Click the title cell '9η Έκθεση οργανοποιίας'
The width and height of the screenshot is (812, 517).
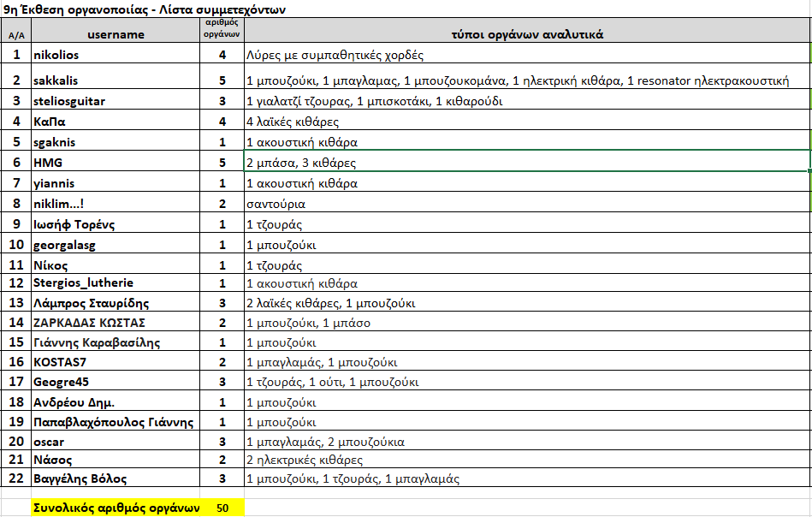(145, 9)
